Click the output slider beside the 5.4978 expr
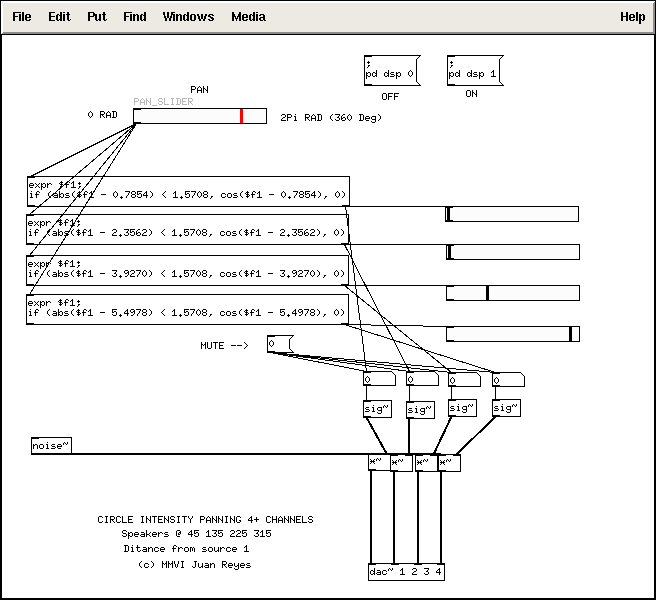Image resolution: width=656 pixels, height=600 pixels. click(x=512, y=334)
